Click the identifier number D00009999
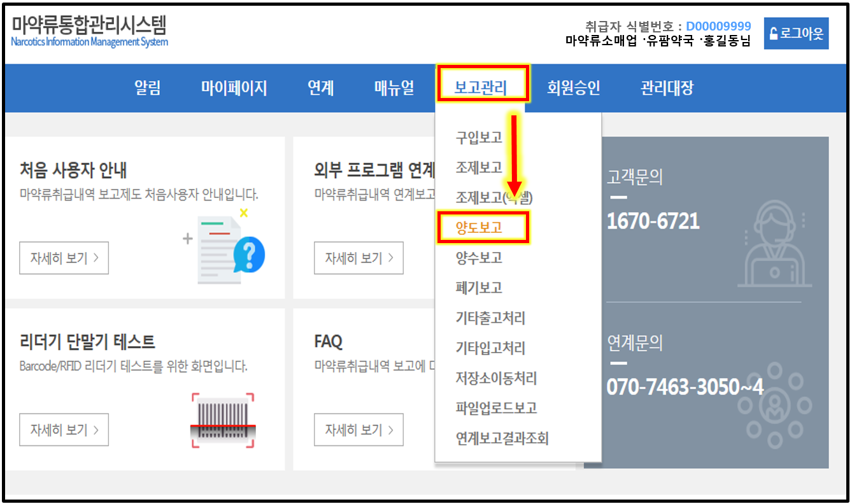This screenshot has height=504, width=852. click(x=718, y=27)
